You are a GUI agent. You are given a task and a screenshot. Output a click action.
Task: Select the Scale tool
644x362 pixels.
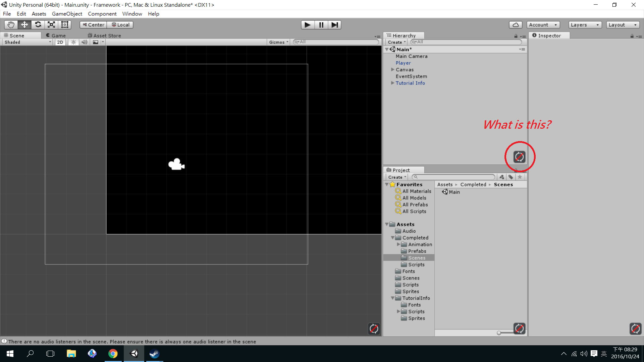[x=51, y=25]
